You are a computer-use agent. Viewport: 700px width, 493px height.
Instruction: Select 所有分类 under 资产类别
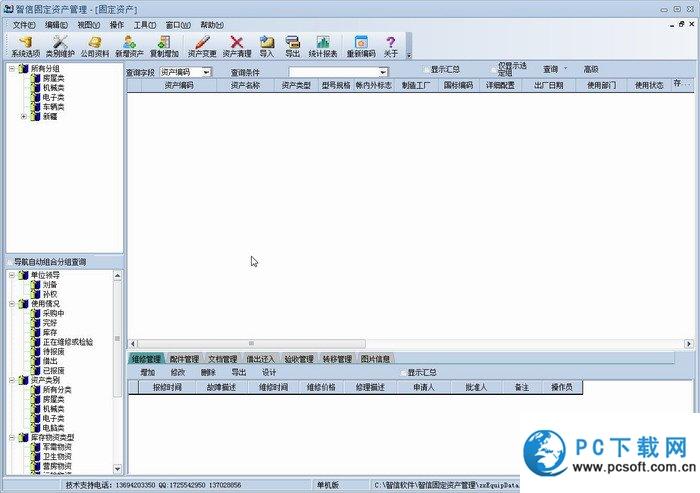coord(57,390)
